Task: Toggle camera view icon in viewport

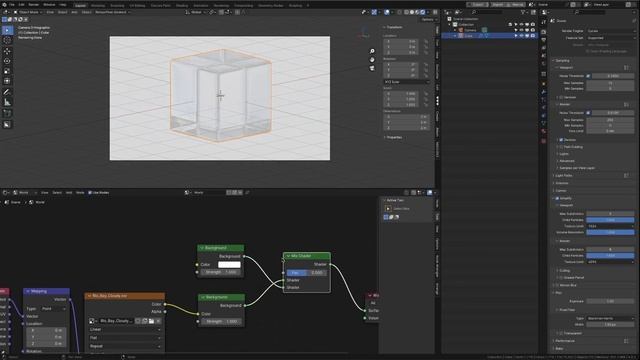Action: [x=372, y=68]
